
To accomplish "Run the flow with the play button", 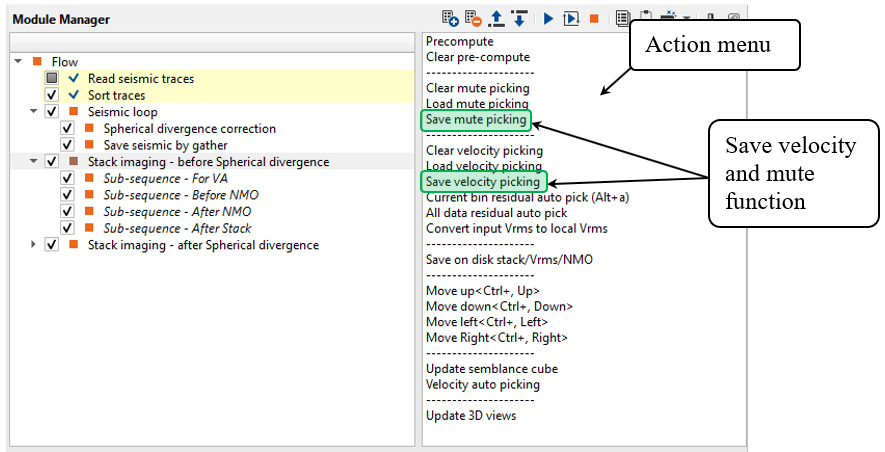I will click(548, 18).
